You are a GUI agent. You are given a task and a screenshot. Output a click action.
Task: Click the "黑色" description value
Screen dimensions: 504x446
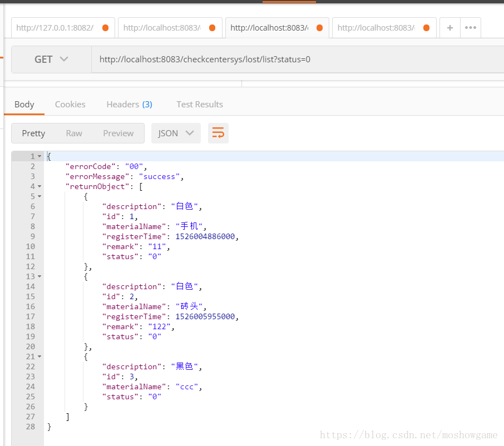pyautogui.click(x=185, y=366)
